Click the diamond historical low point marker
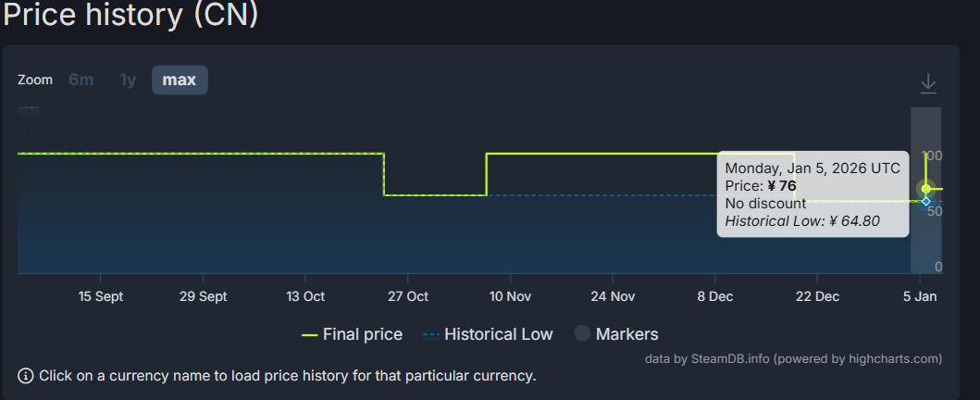 coord(925,201)
